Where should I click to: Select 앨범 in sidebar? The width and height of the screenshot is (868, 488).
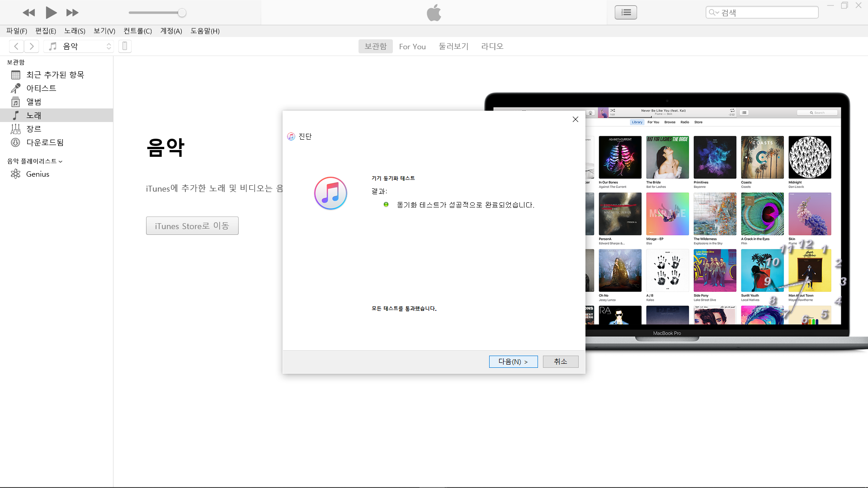(x=57, y=102)
